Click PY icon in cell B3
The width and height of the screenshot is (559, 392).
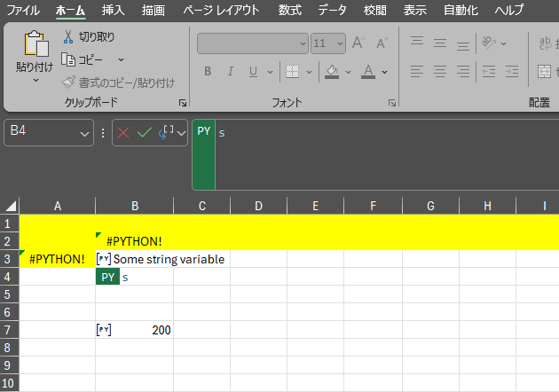(x=104, y=259)
